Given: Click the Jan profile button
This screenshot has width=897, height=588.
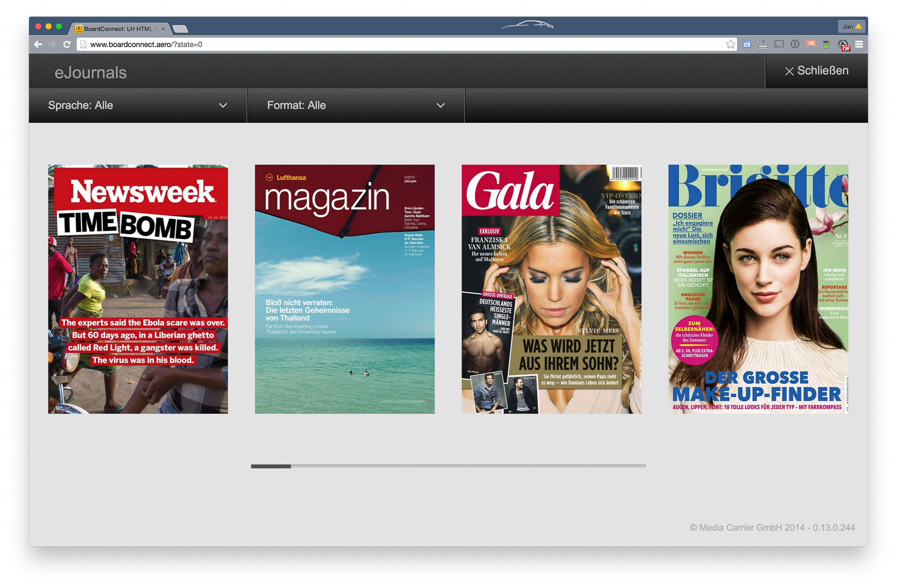Looking at the screenshot, I should pos(852,27).
